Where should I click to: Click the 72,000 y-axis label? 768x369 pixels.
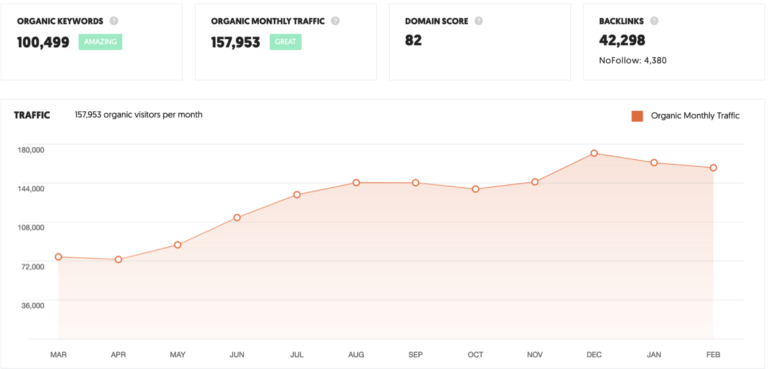(x=32, y=266)
